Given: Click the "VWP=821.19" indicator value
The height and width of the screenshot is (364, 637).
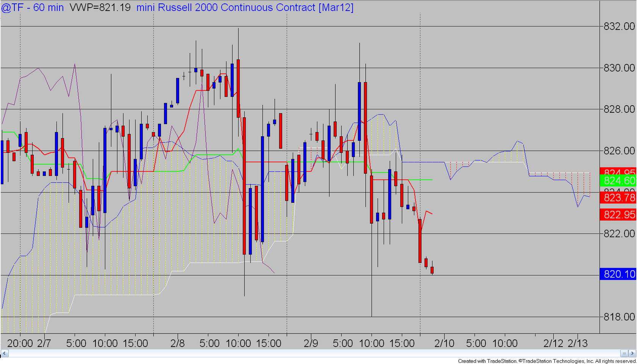Looking at the screenshot, I should pyautogui.click(x=100, y=8).
